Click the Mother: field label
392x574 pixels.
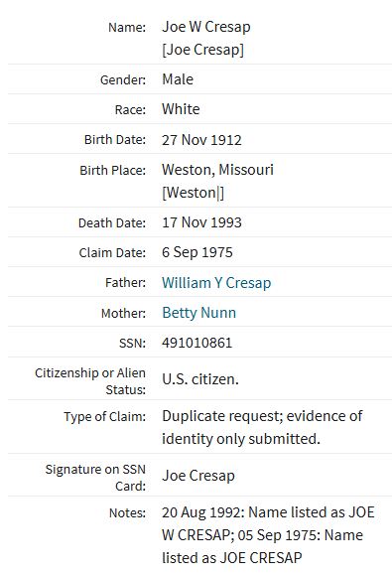coord(123,313)
